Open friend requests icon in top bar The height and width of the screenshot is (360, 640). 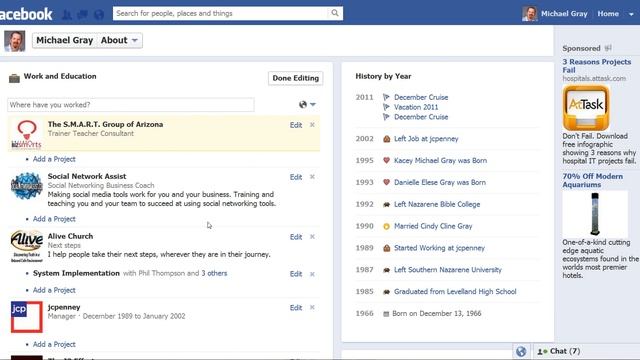click(67, 15)
